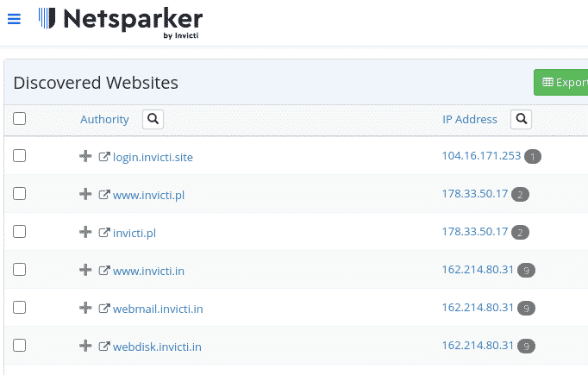Toggle the select-all checkbox in table header

point(20,119)
